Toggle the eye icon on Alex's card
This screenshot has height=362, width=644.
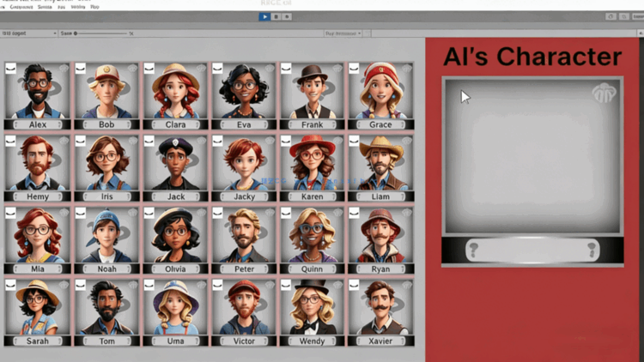coord(11,68)
